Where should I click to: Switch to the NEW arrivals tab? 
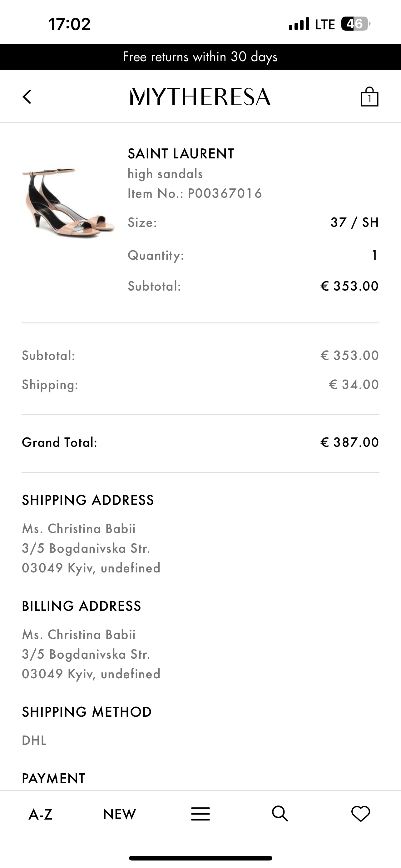[x=120, y=815]
